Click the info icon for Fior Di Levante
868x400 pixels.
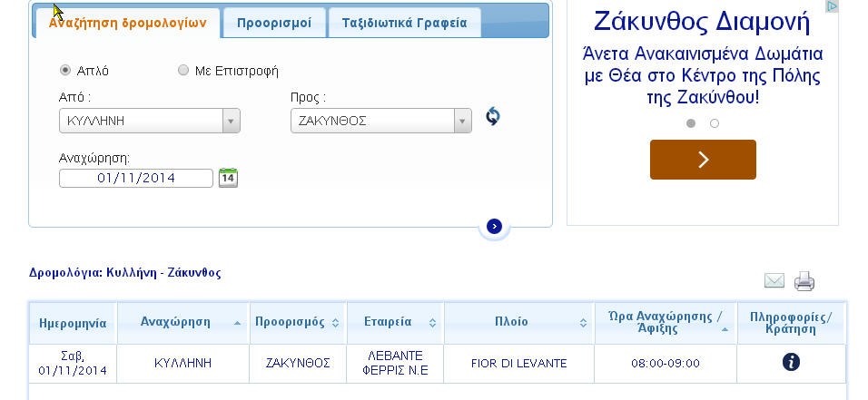tap(791, 363)
